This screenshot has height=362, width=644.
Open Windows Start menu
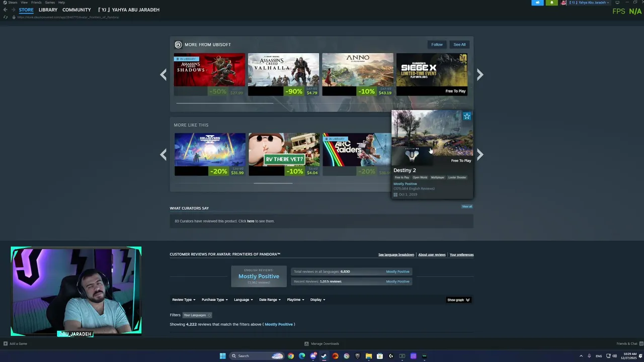222,356
